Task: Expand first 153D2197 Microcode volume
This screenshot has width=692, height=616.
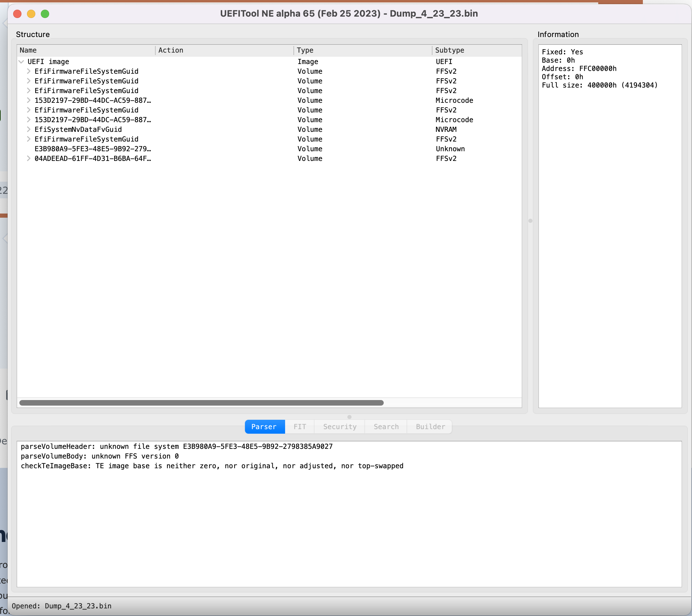Action: click(x=29, y=100)
